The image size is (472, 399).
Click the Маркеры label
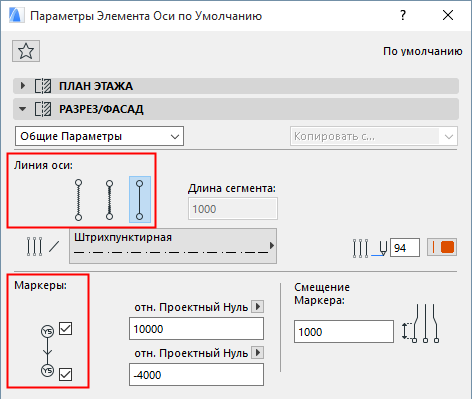click(x=40, y=285)
